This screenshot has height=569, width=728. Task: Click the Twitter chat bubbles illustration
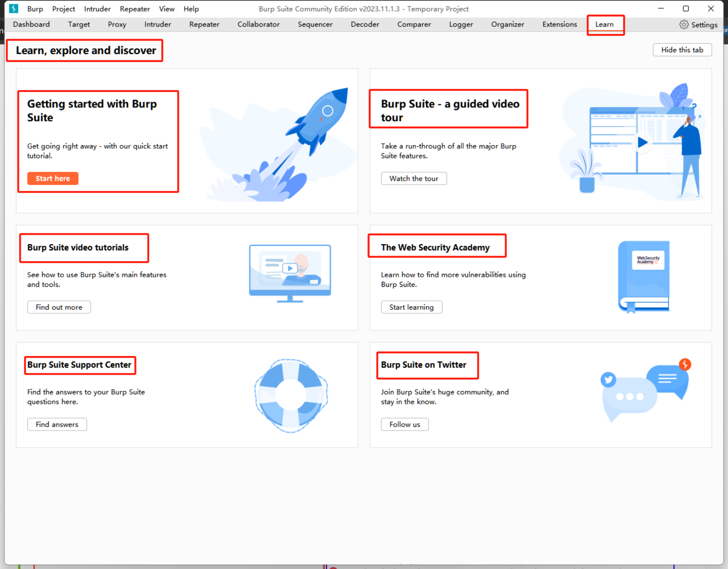click(645, 390)
